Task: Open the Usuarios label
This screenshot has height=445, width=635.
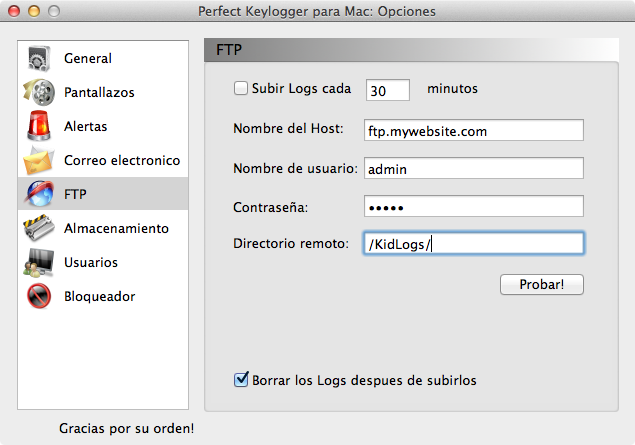Action: point(91,262)
